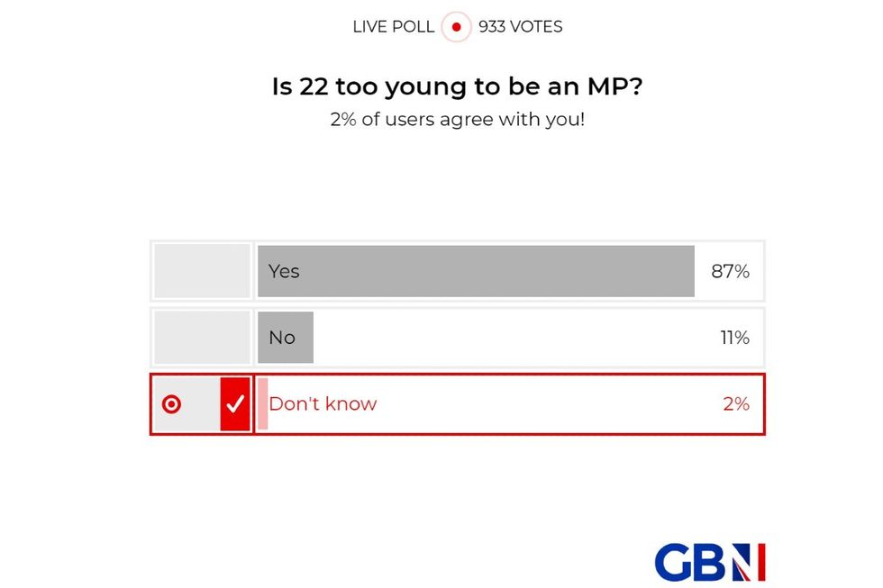Click the Don't know answer label
883x588 pixels.
pos(323,404)
